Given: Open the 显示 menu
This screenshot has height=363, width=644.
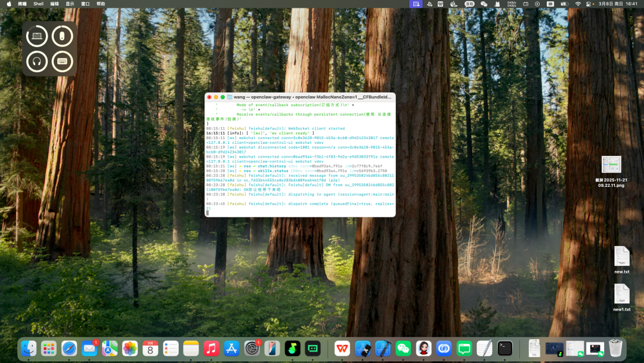Looking at the screenshot, I should point(70,4).
